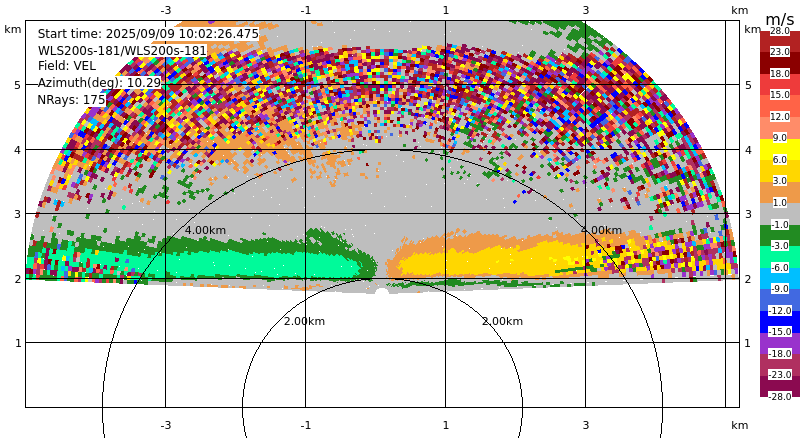Click the 'WLS200s-181/WLS200s-181' instrument label
Image resolution: width=800 pixels, height=438 pixels.
[x=122, y=51]
